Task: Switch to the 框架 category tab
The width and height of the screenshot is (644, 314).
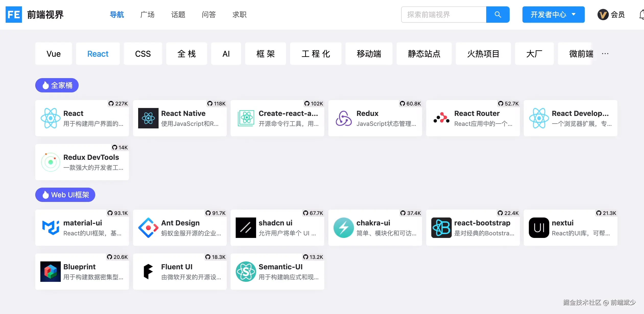Action: click(x=266, y=54)
